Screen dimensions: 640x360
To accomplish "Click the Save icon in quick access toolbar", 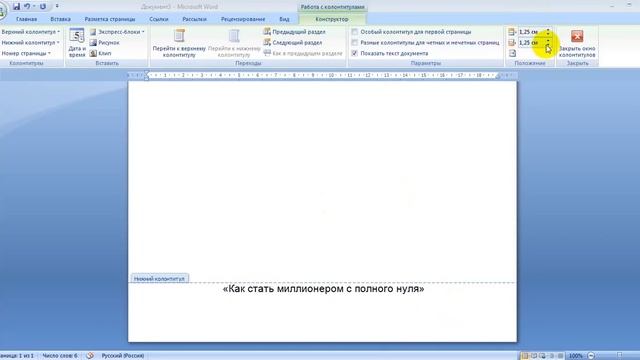I will click(16, 7).
